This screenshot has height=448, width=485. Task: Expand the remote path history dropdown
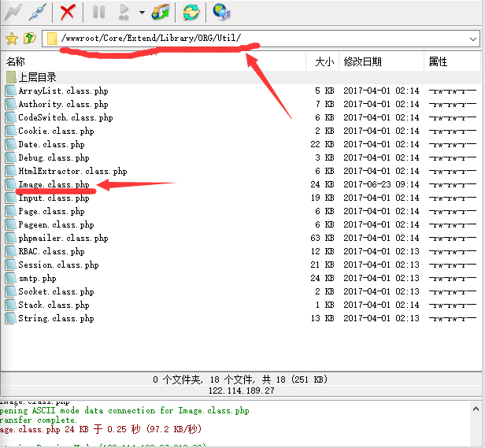472,38
